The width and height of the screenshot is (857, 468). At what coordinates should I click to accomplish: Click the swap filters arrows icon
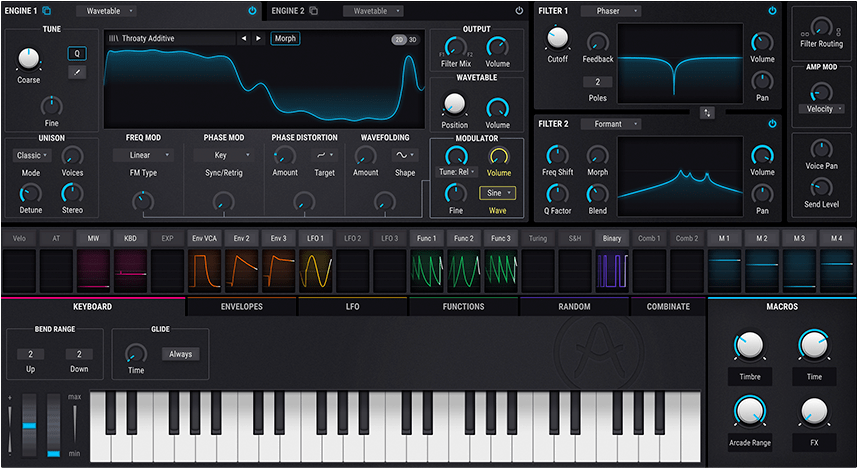[x=708, y=113]
